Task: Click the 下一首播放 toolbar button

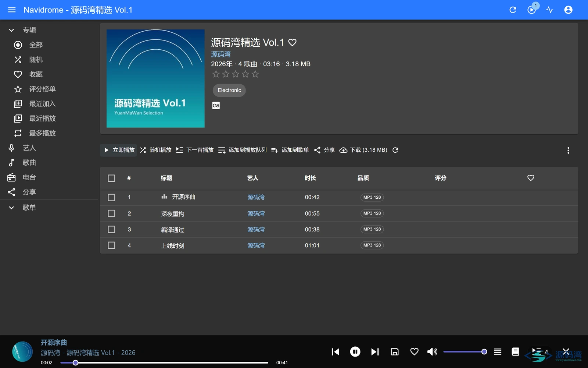Action: point(195,150)
